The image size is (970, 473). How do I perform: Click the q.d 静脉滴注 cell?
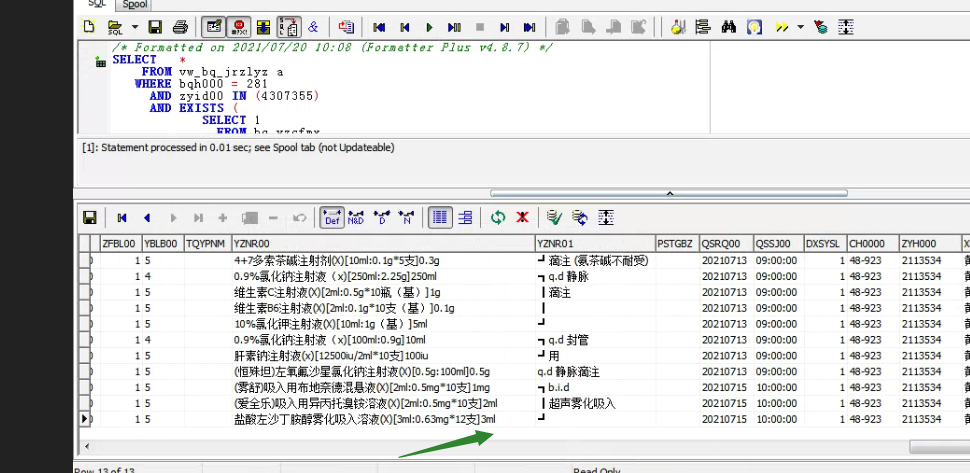tap(595, 372)
